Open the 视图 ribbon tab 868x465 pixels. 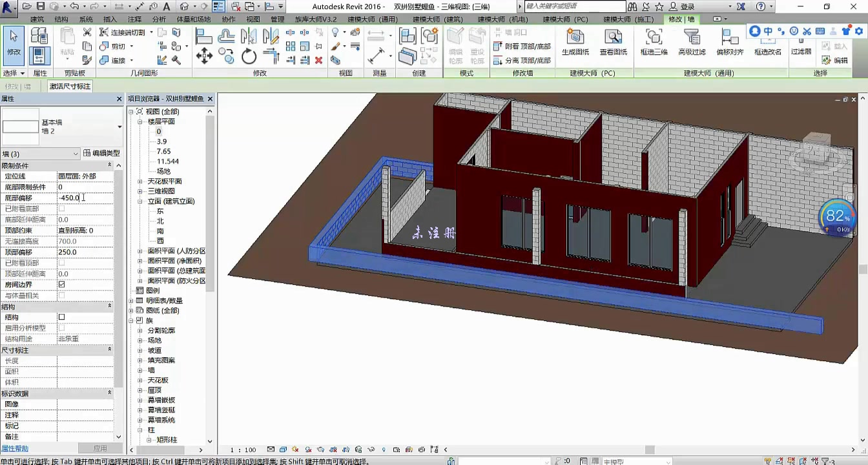click(x=253, y=19)
